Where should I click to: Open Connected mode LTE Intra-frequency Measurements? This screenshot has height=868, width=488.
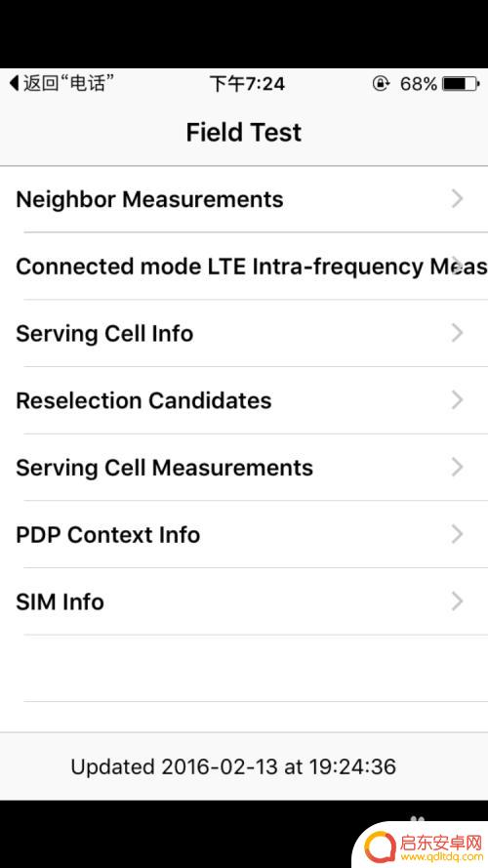[244, 267]
